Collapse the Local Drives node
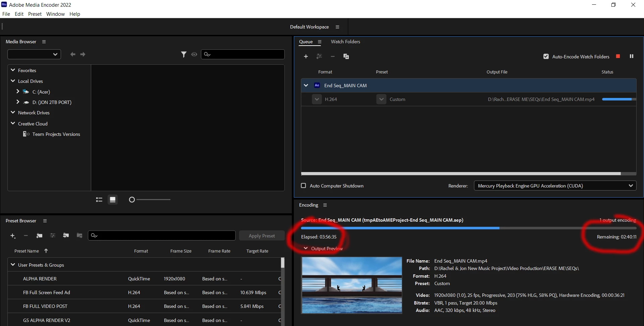The height and width of the screenshot is (326, 644). pos(13,81)
